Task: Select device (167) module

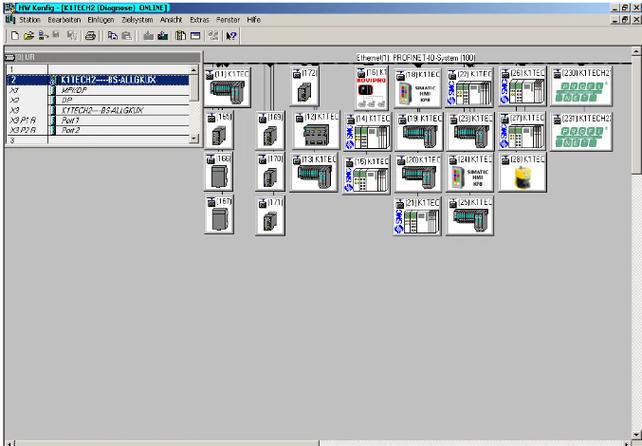Action: point(219,214)
